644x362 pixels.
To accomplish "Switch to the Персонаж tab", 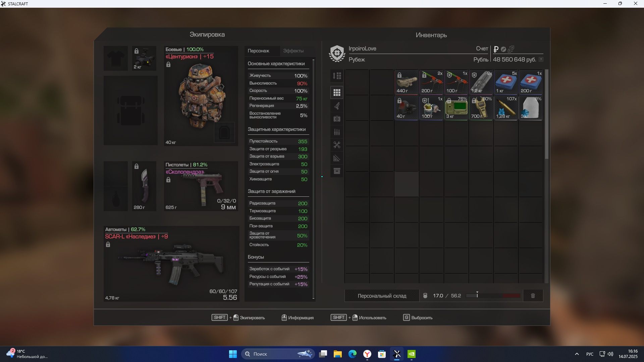I will (x=262, y=51).
